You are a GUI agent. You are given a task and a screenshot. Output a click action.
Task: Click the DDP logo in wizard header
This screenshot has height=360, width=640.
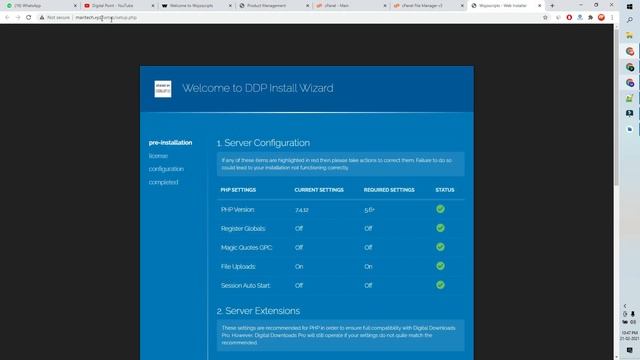coord(163,89)
